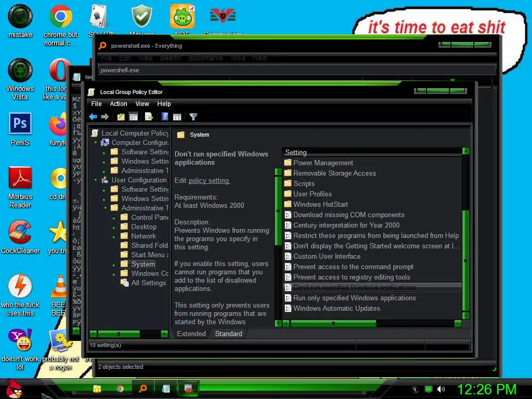This screenshot has width=532, height=399.
Task: Toggle the Show/Hide Action Pane icon
Action: click(177, 117)
